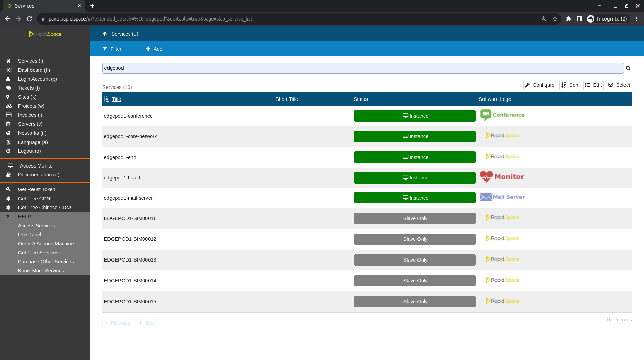Click the Conference software logo
This screenshot has height=360, width=644.
502,115
